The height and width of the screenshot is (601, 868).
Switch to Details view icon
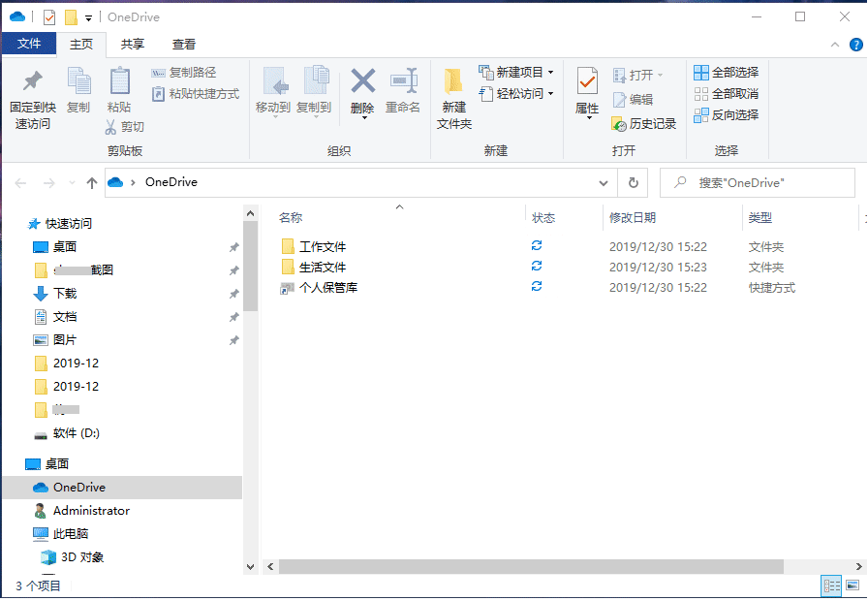point(831,586)
